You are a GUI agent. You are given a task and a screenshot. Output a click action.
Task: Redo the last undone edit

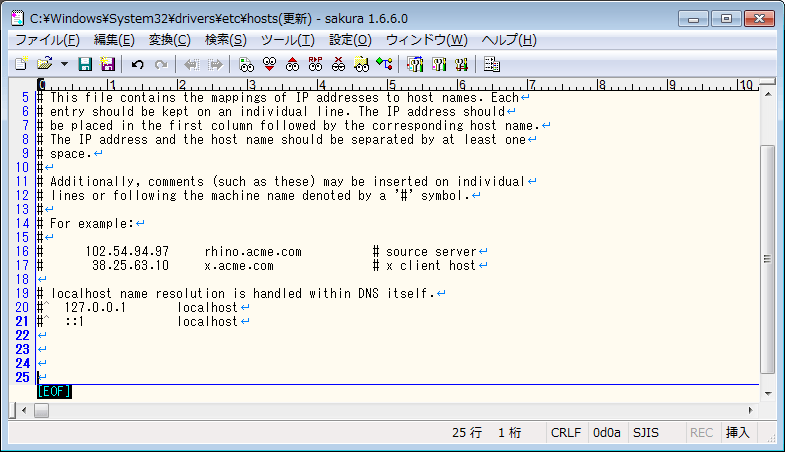click(x=161, y=64)
